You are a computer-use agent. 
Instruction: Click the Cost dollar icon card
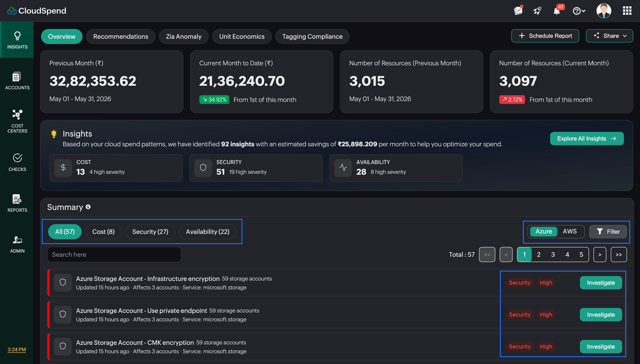pos(63,167)
